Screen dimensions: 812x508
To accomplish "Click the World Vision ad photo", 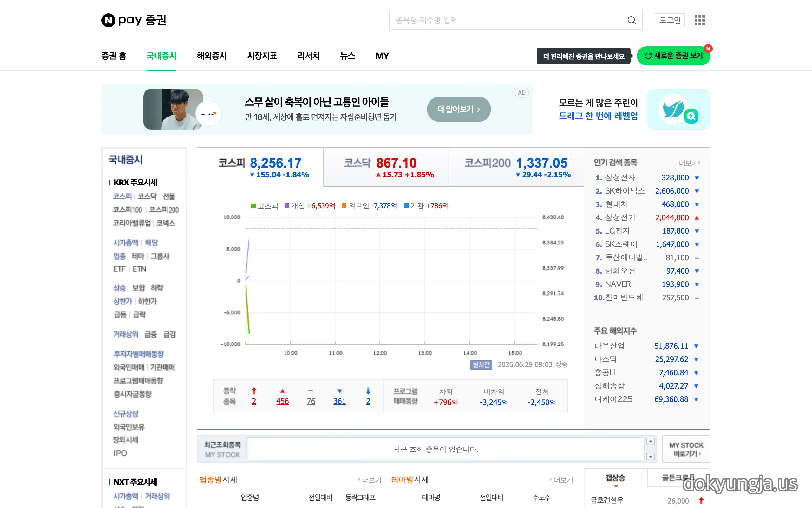I will point(173,109).
